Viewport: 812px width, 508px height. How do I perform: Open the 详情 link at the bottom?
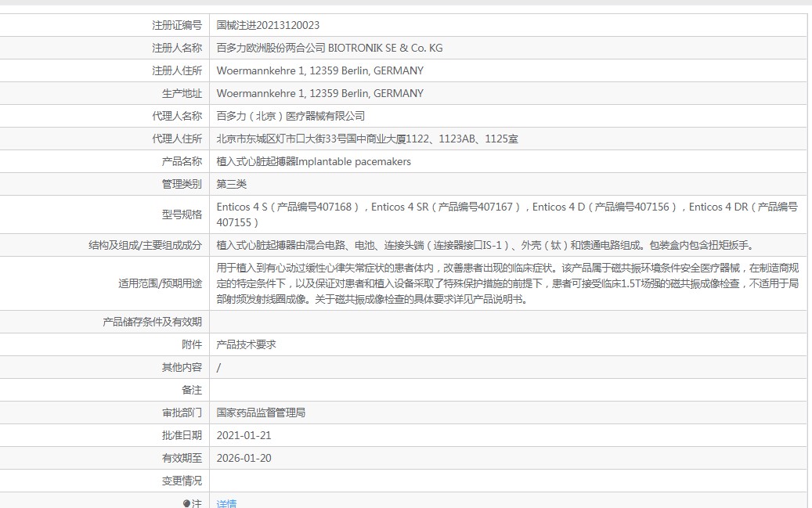226,503
